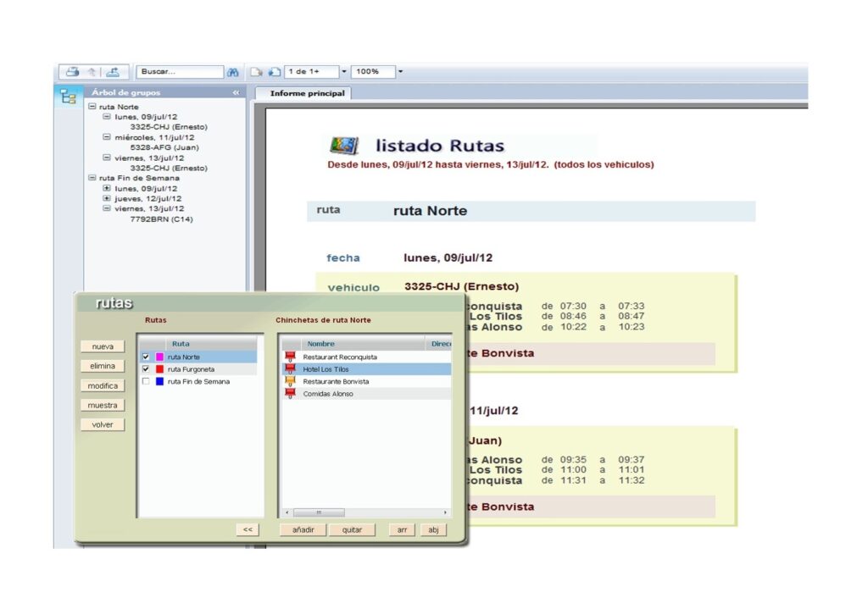Image resolution: width=868 pixels, height=609 pixels.
Task: Select the Informe principal tab
Action: [307, 93]
